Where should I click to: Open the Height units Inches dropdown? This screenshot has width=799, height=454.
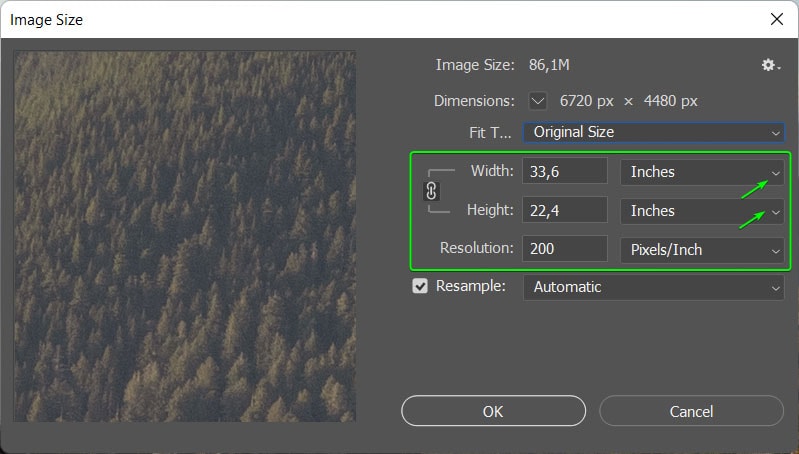click(x=701, y=211)
